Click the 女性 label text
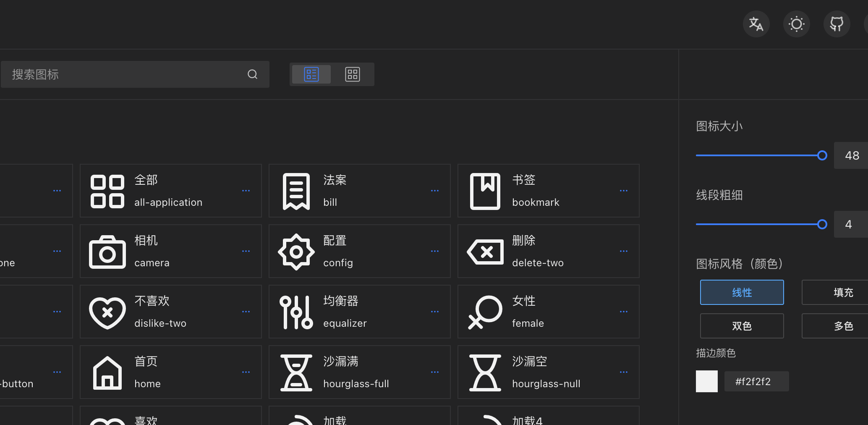This screenshot has height=425, width=868. tap(524, 301)
